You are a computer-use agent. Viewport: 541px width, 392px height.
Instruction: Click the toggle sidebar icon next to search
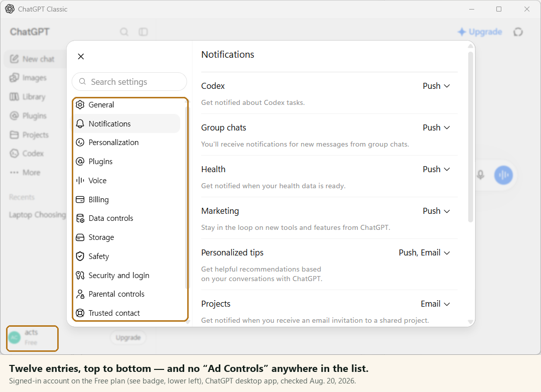143,32
